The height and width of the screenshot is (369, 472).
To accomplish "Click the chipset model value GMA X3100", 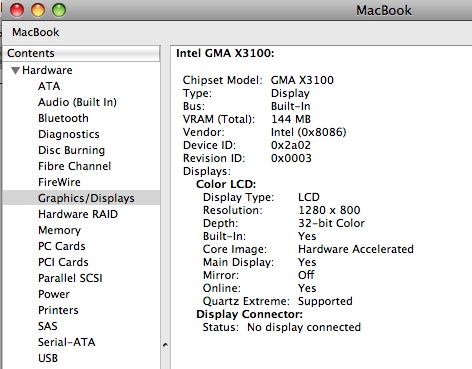I will point(302,80).
